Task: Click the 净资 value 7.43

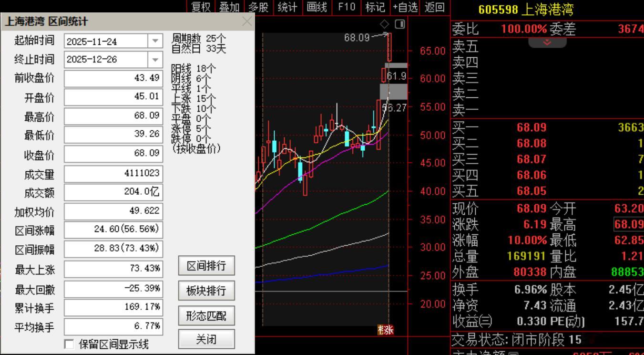Action: point(535,305)
